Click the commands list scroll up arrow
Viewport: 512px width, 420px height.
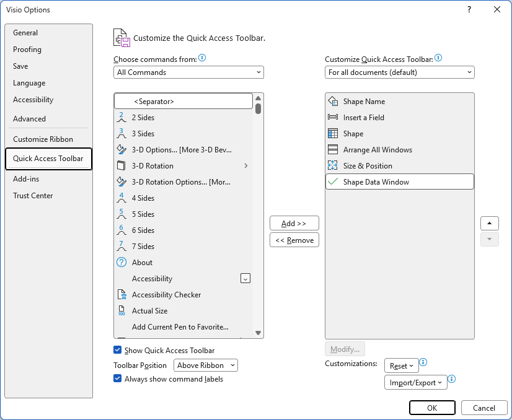[258, 98]
